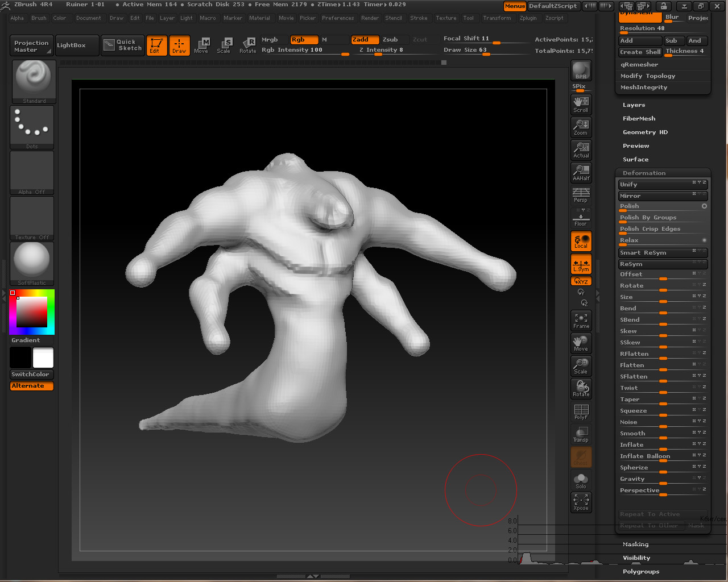Open the Zplugin menu
This screenshot has height=582, width=728.
tap(528, 18)
